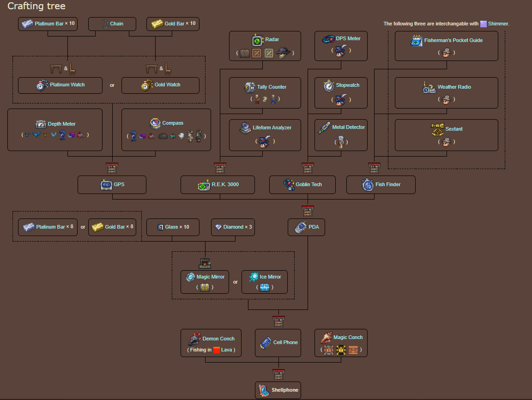Click the Fish Finder icon
The height and width of the screenshot is (400, 532).
pos(368,185)
